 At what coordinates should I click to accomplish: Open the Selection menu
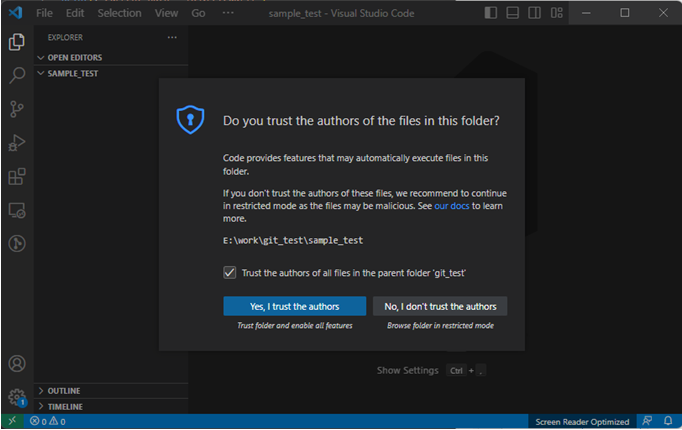(119, 13)
